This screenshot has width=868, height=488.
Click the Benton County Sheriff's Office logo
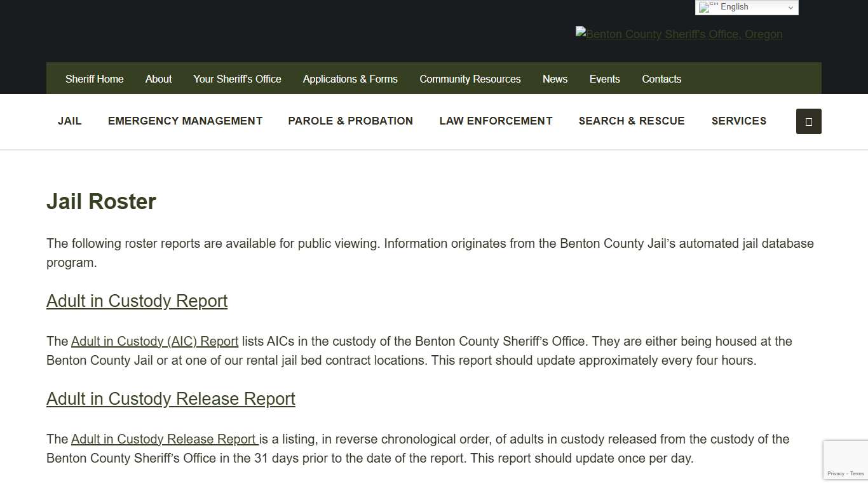(x=679, y=34)
